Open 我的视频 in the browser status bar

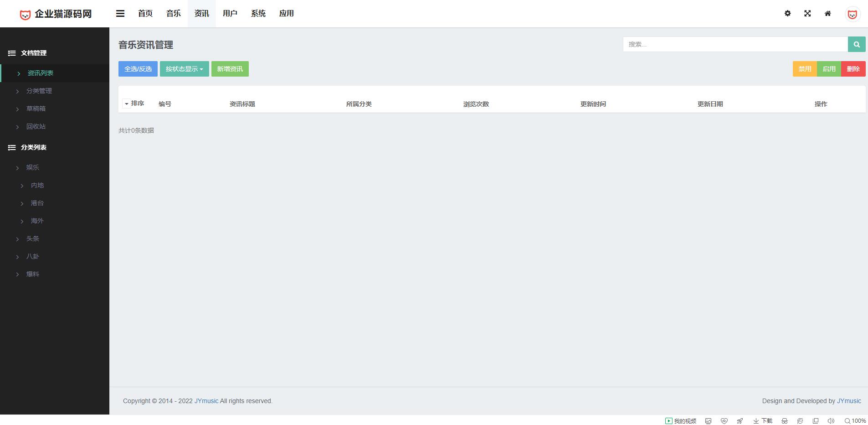[681, 421]
